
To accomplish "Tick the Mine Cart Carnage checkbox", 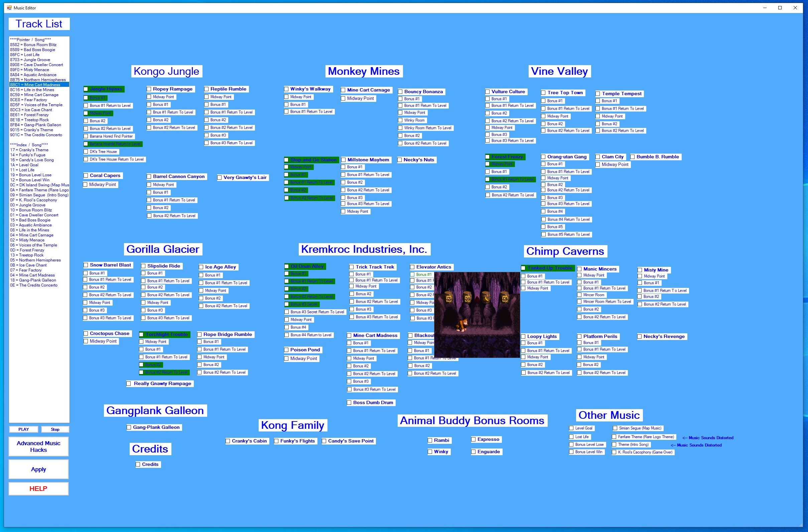I will coord(343,90).
